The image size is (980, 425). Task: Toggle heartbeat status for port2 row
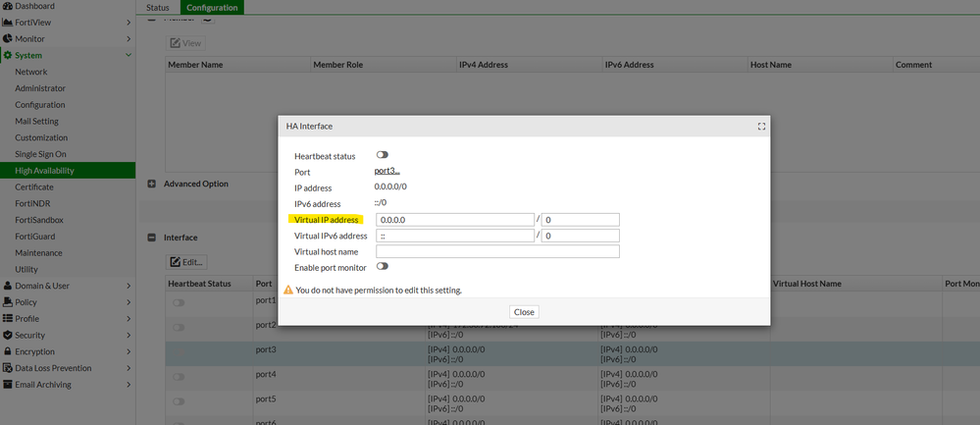click(179, 328)
